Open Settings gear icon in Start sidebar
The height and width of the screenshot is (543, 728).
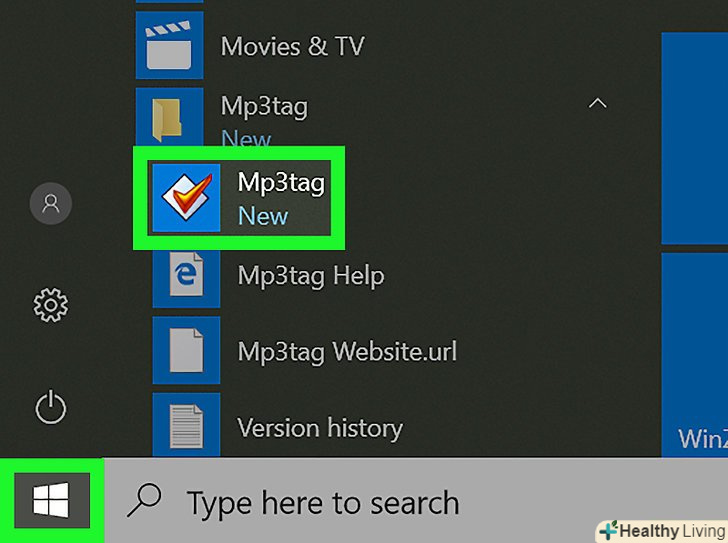point(51,305)
